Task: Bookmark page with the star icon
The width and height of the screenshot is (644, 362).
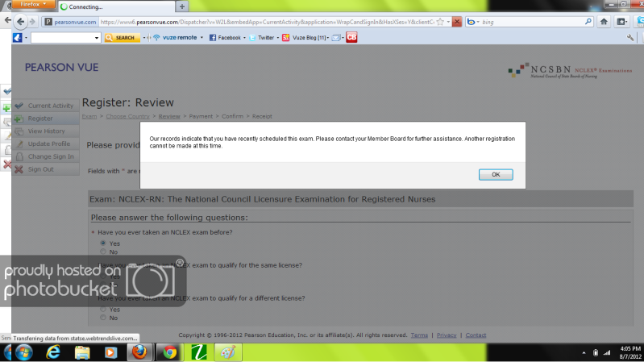Action: click(440, 22)
